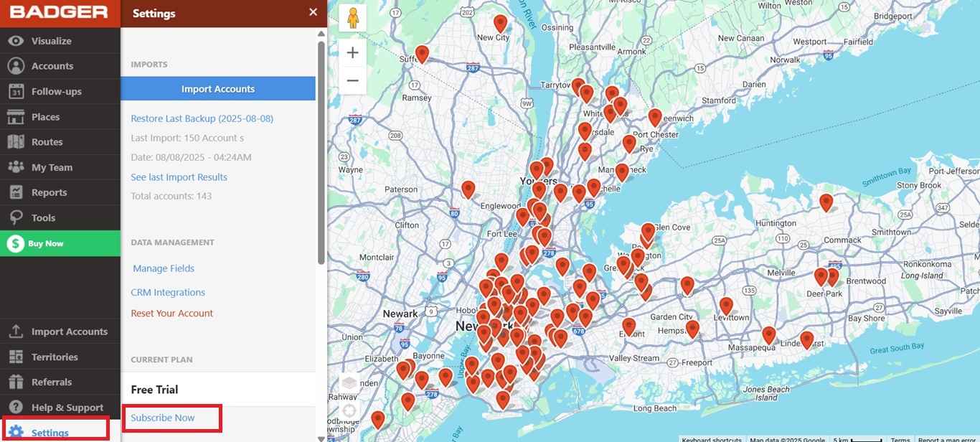
Task: Click the Subscribe Now link
Action: pyautogui.click(x=163, y=418)
